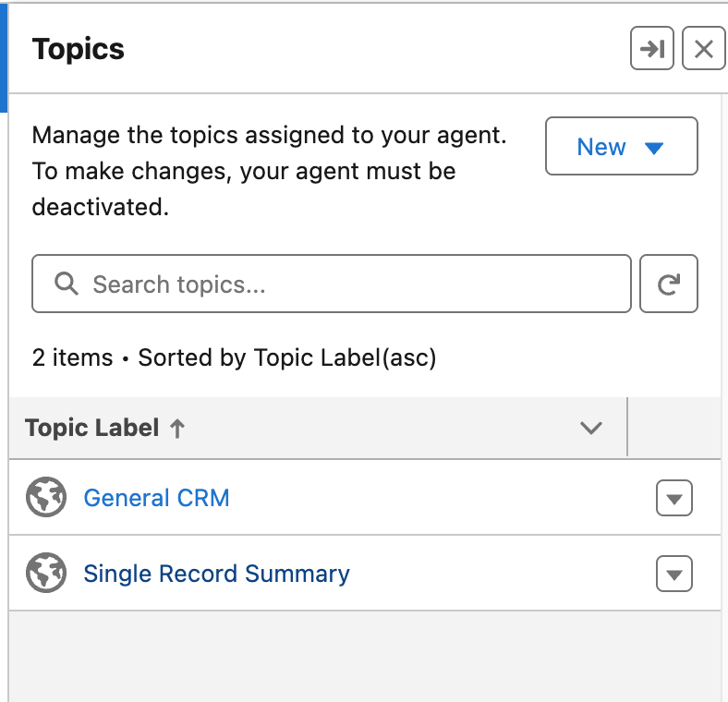
Task: Click the globe icon beside General CRM
Action: coord(46,498)
